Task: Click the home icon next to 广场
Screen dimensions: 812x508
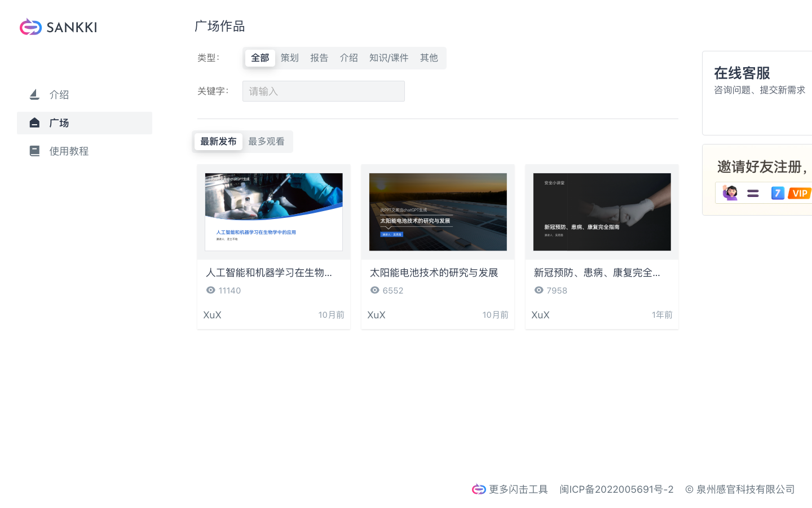Action: pos(34,122)
